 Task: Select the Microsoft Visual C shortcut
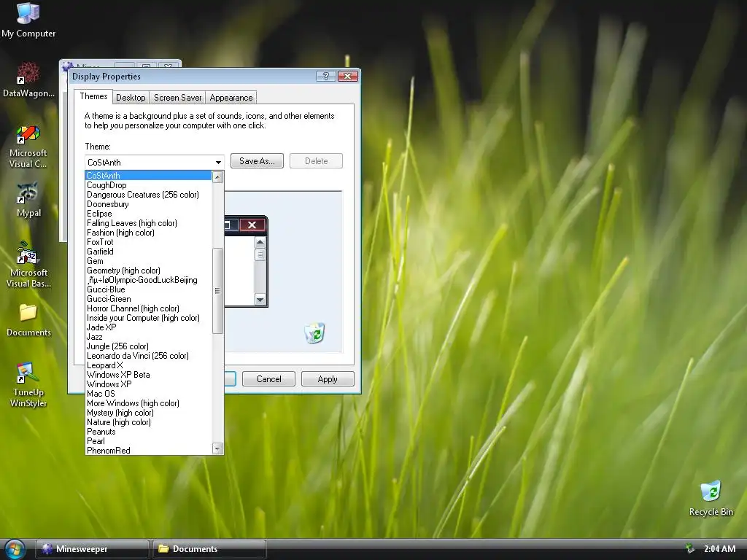click(28, 147)
